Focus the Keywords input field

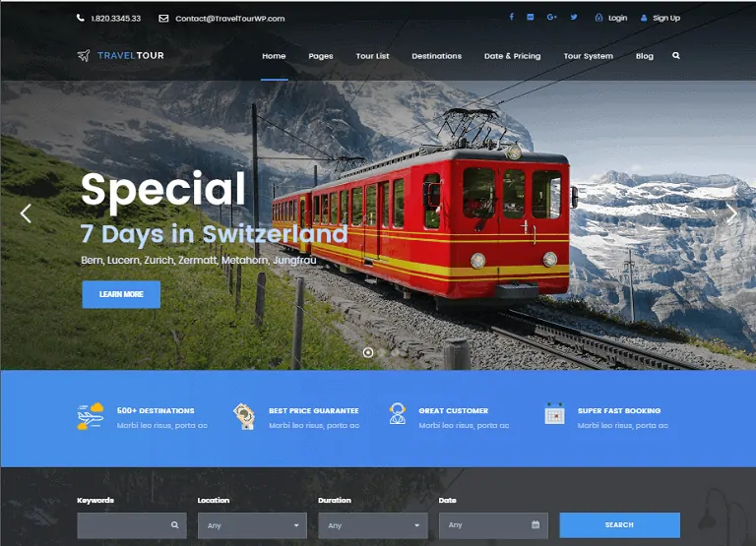(132, 525)
